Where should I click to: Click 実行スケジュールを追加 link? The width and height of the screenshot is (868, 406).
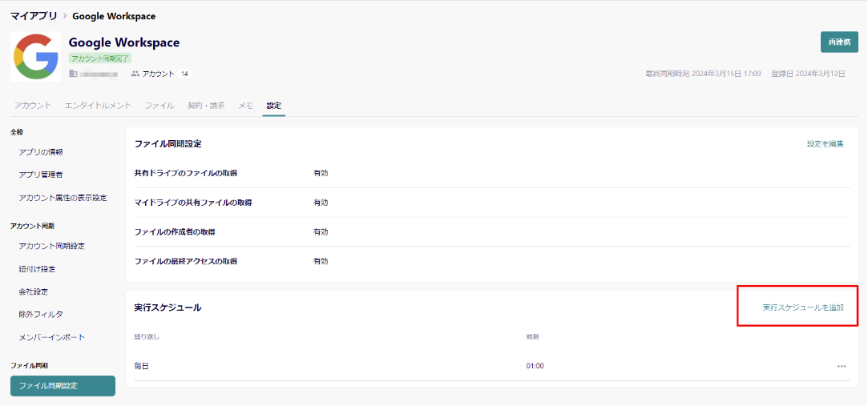802,307
